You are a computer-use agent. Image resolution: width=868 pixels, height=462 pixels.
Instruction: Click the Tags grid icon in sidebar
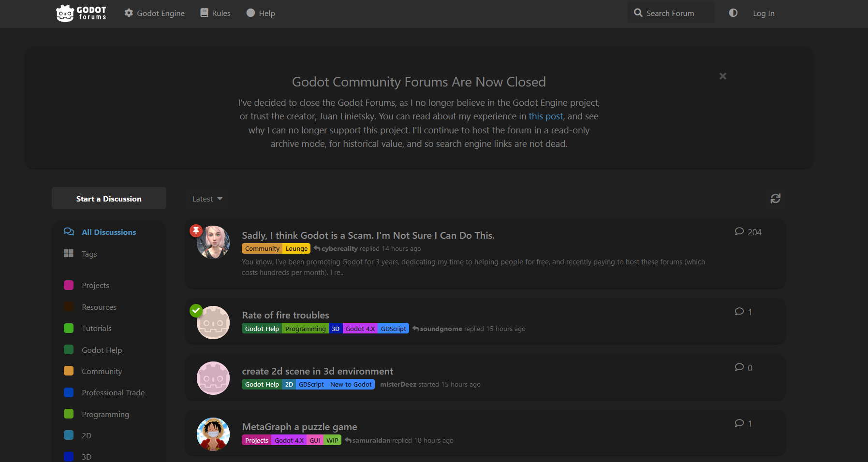(69, 254)
